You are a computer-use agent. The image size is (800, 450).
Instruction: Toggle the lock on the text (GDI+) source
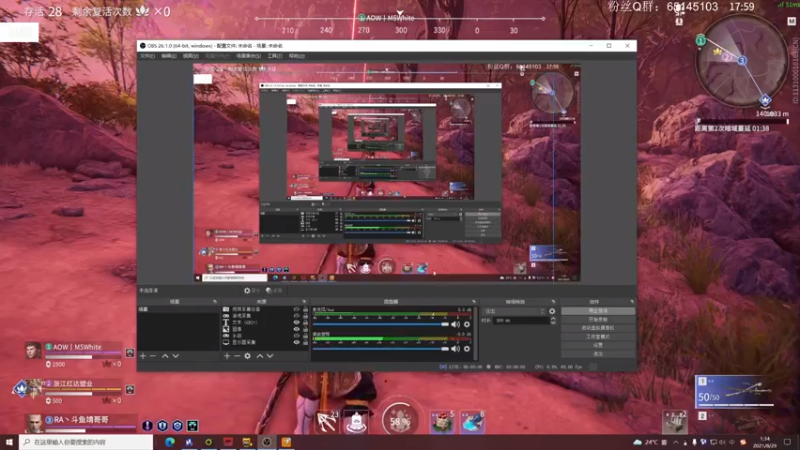coord(305,322)
